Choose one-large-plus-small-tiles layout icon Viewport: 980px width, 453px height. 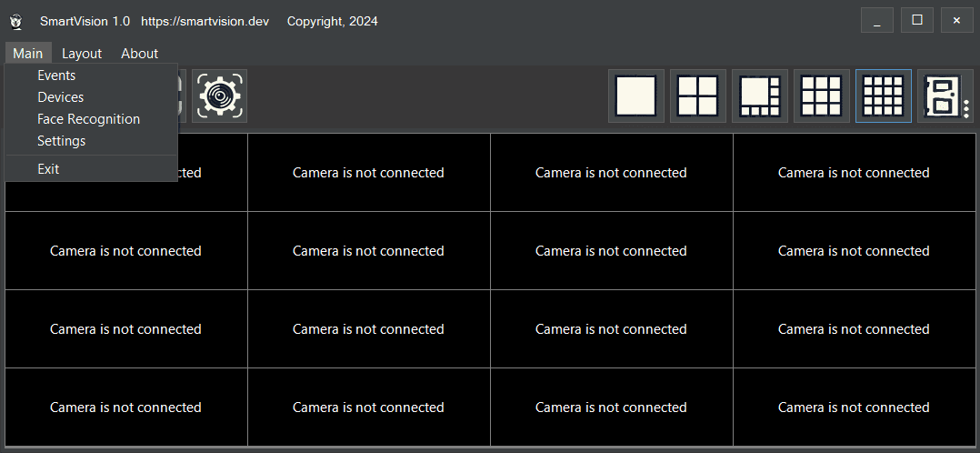coord(760,96)
